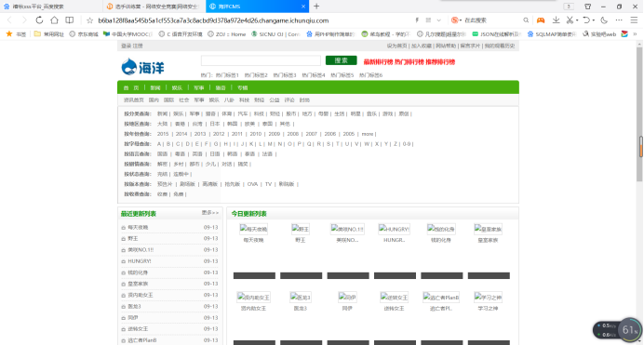Open the 医龙3 entry in recent list

tap(134, 307)
